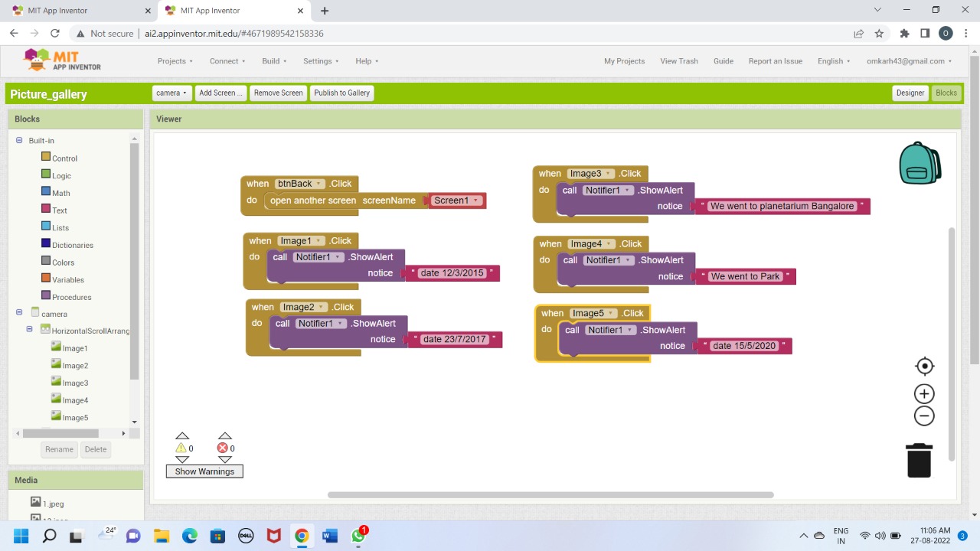Click the yellow warning triangle indicator

point(181,448)
